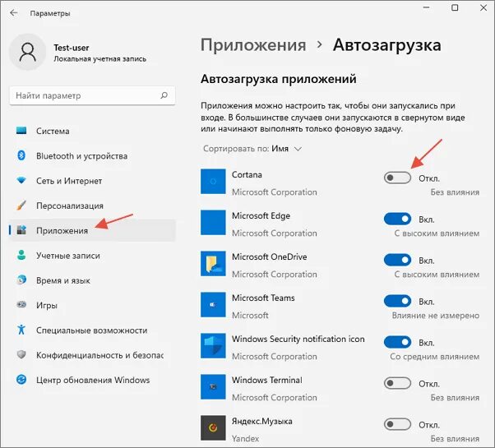Open Специальные возможности section
Screen dimensions: 495x448
pos(92,330)
